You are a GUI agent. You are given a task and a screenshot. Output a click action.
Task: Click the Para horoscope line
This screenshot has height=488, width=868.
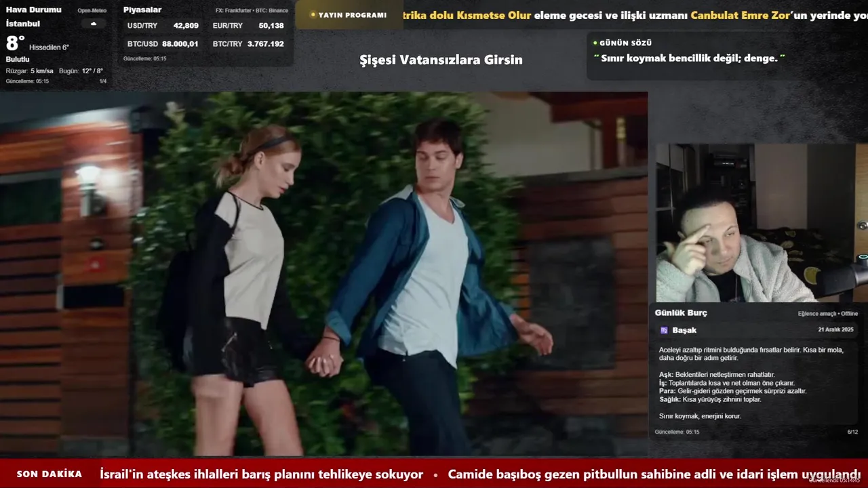click(x=732, y=391)
